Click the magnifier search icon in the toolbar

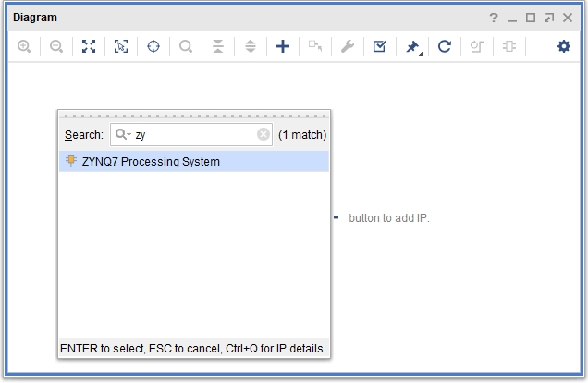(x=186, y=46)
